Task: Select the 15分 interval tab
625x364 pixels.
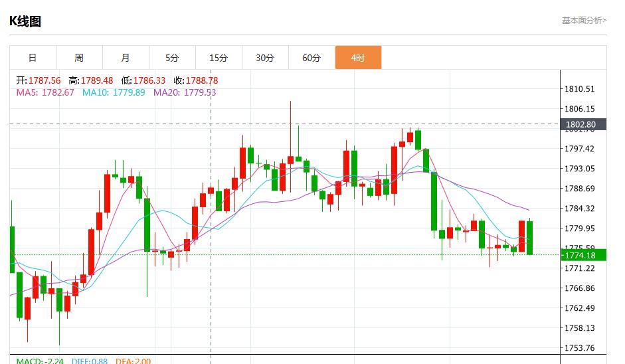Action: [219, 58]
